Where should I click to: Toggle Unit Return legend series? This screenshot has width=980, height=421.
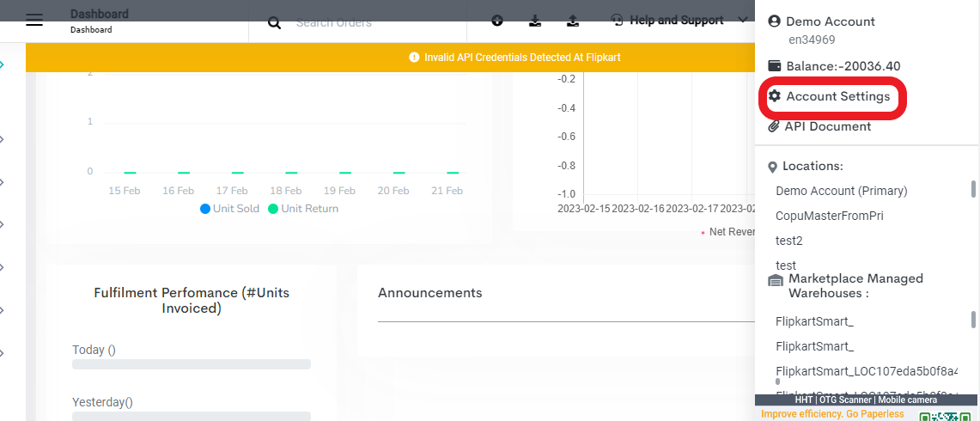pos(303,209)
